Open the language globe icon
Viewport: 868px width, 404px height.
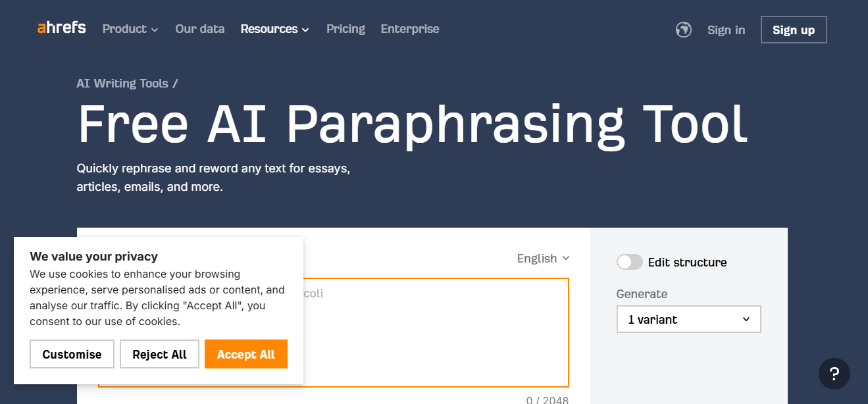pos(684,30)
